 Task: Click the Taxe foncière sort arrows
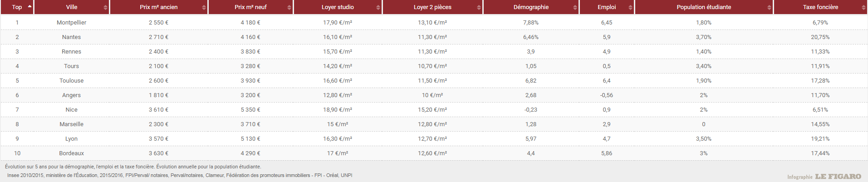point(863,7)
